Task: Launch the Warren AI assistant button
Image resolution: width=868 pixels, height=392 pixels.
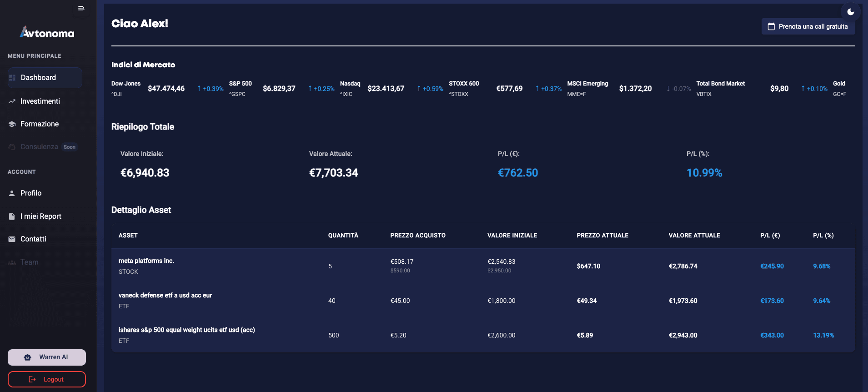Action: (x=47, y=357)
